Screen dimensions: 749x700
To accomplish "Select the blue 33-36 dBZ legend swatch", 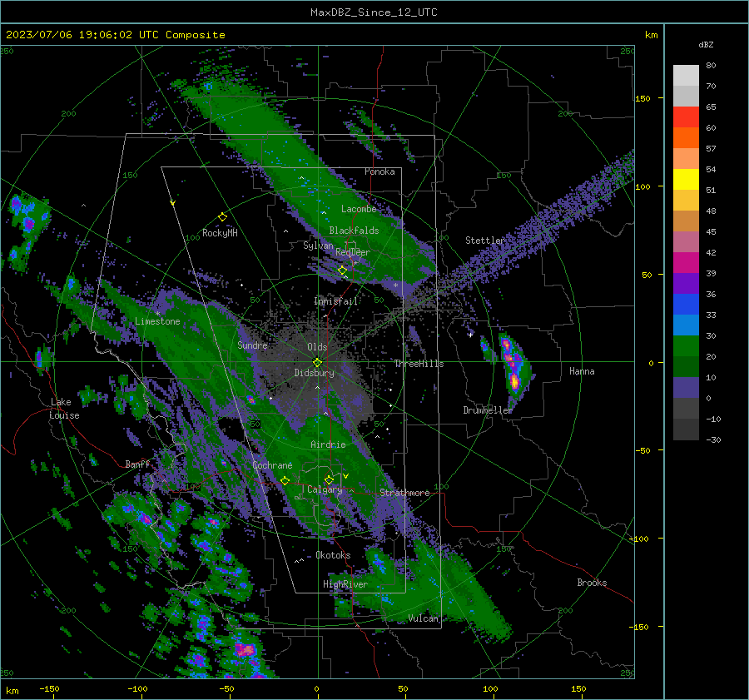I will [686, 304].
